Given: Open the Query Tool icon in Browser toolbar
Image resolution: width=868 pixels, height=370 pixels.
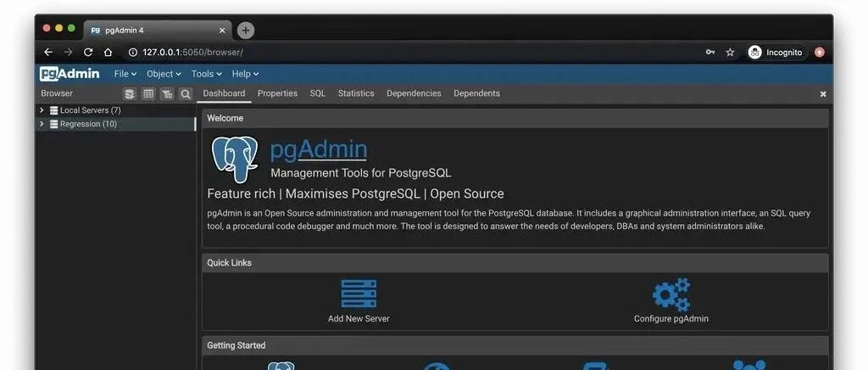Looking at the screenshot, I should click(x=130, y=93).
